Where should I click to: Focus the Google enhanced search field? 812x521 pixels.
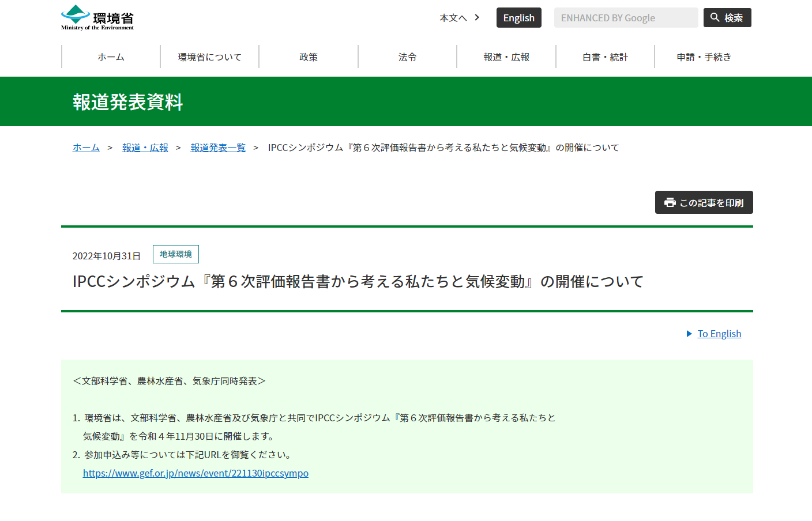click(626, 18)
